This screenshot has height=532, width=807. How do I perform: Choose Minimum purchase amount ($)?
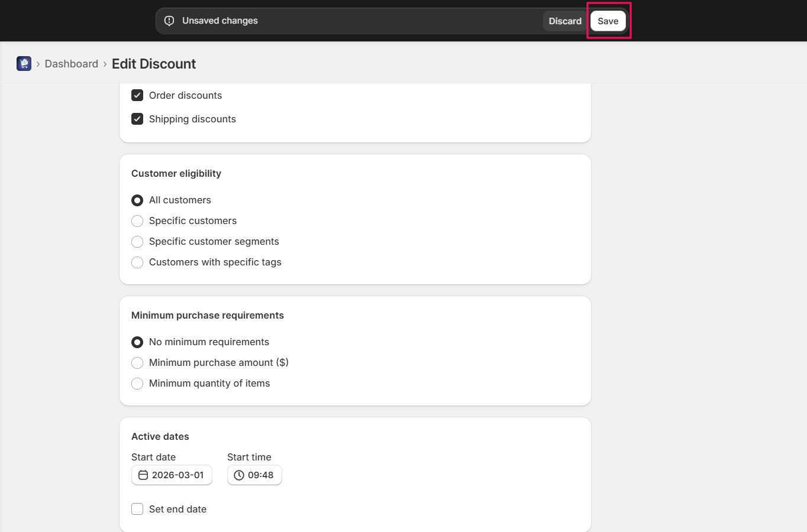(137, 363)
